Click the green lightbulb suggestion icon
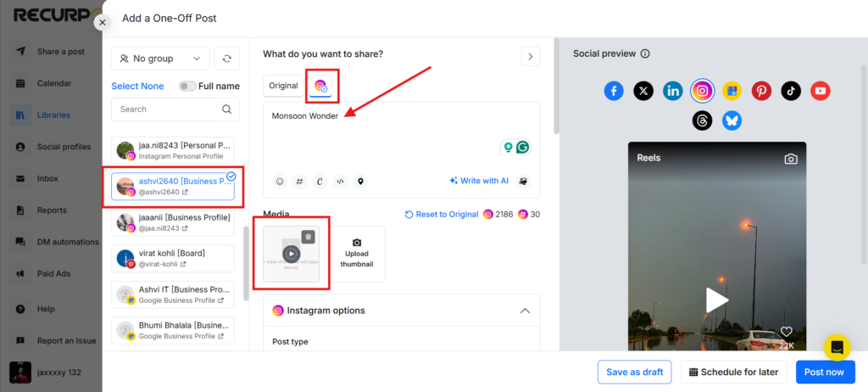This screenshot has height=392, width=868. (x=508, y=147)
